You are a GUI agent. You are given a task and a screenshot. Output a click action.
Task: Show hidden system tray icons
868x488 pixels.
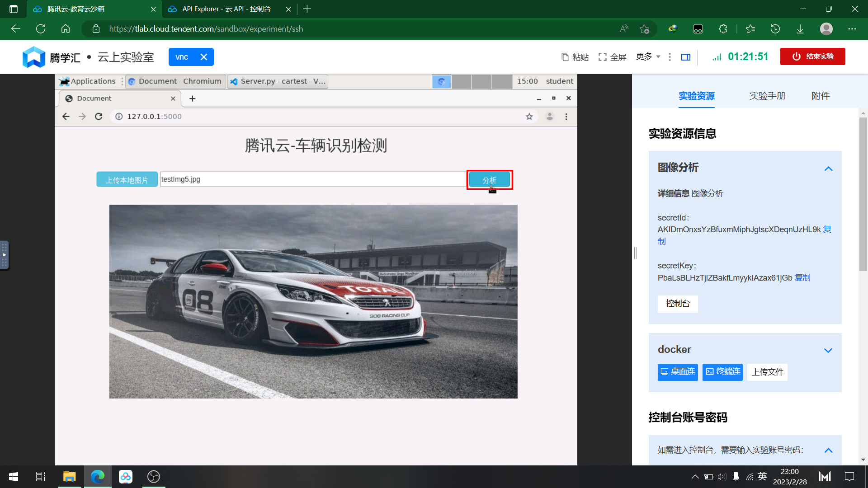point(695,477)
